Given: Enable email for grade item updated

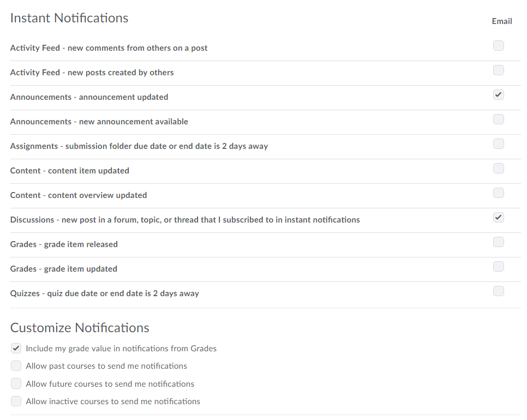Looking at the screenshot, I should (x=499, y=267).
